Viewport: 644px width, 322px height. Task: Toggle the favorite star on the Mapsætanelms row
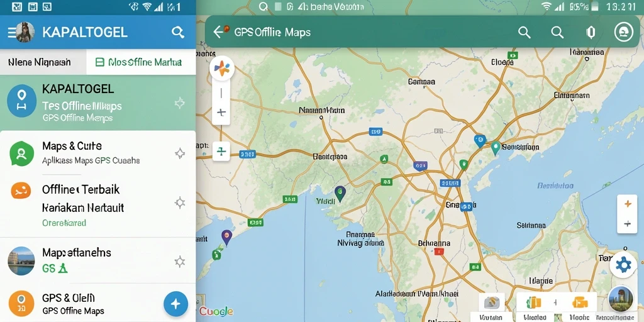click(x=179, y=262)
